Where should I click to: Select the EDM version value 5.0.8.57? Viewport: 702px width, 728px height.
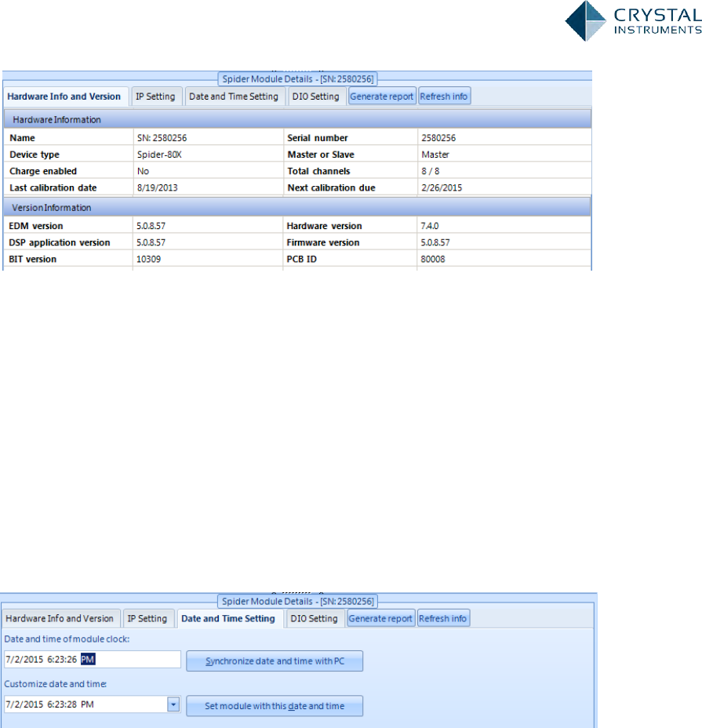click(151, 226)
